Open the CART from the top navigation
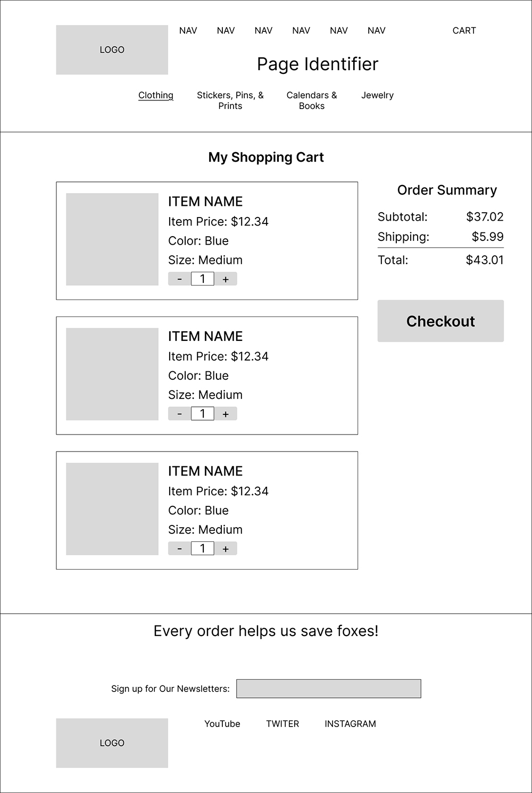Image resolution: width=532 pixels, height=793 pixels. click(x=463, y=30)
